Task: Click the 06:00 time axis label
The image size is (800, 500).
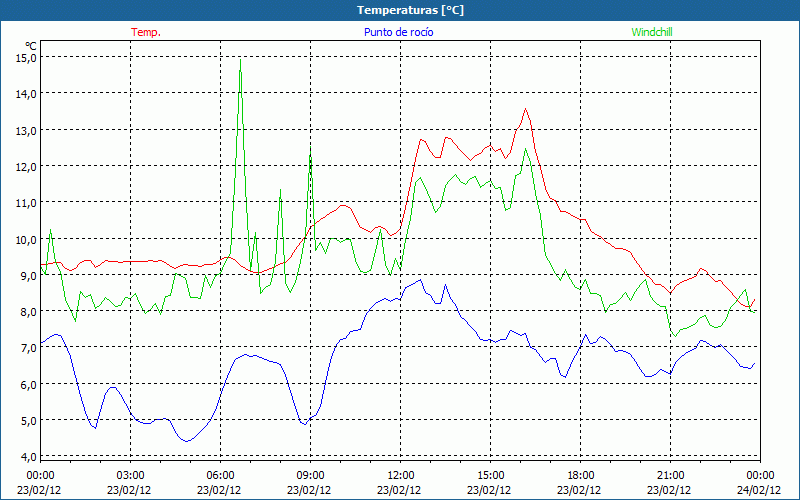Action: 220,476
